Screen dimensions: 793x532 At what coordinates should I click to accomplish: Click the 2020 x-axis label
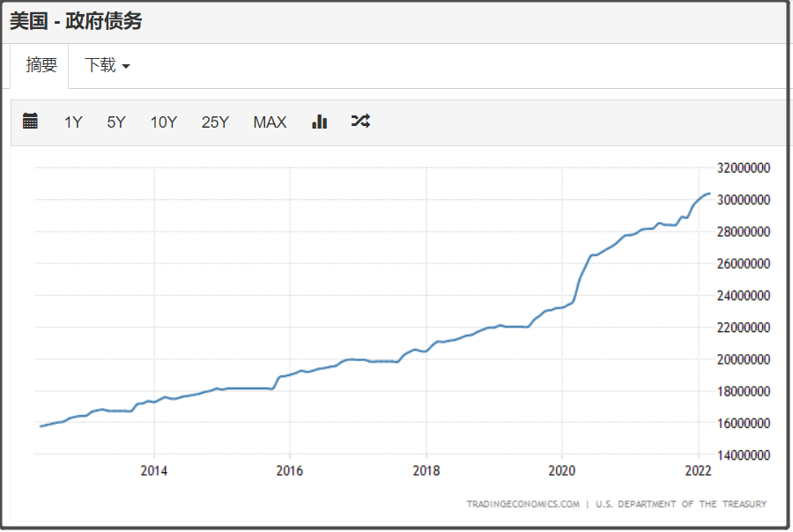coord(562,470)
